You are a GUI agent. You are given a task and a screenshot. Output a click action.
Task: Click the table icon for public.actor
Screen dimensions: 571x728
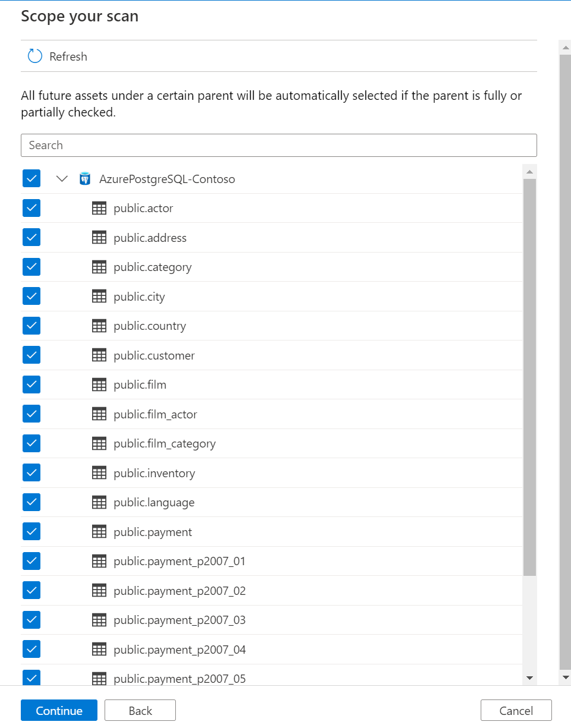tap(99, 208)
